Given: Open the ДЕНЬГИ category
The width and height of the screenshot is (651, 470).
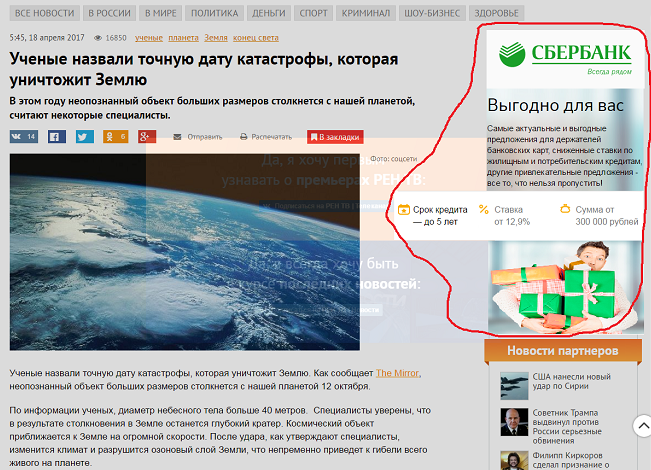Looking at the screenshot, I should pyautogui.click(x=269, y=13).
